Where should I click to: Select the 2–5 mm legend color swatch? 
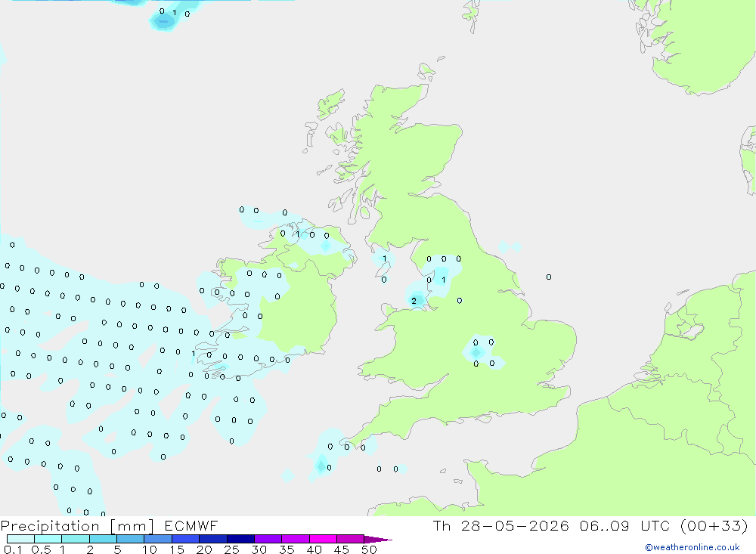(103, 539)
